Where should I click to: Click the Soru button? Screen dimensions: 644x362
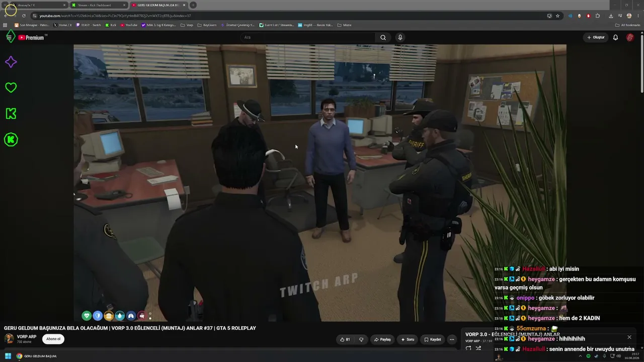tap(408, 339)
